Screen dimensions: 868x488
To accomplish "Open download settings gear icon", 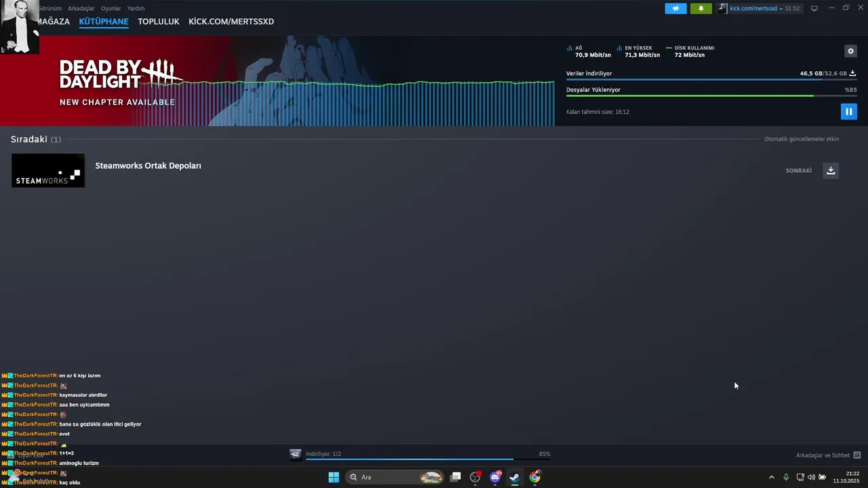I will point(850,51).
